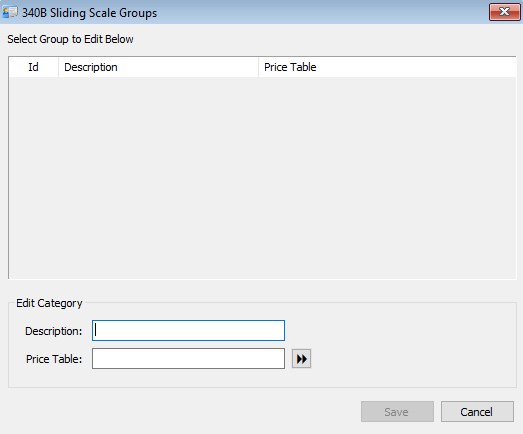Click the Select Group to Edit Below label
The image size is (523, 434).
70,39
